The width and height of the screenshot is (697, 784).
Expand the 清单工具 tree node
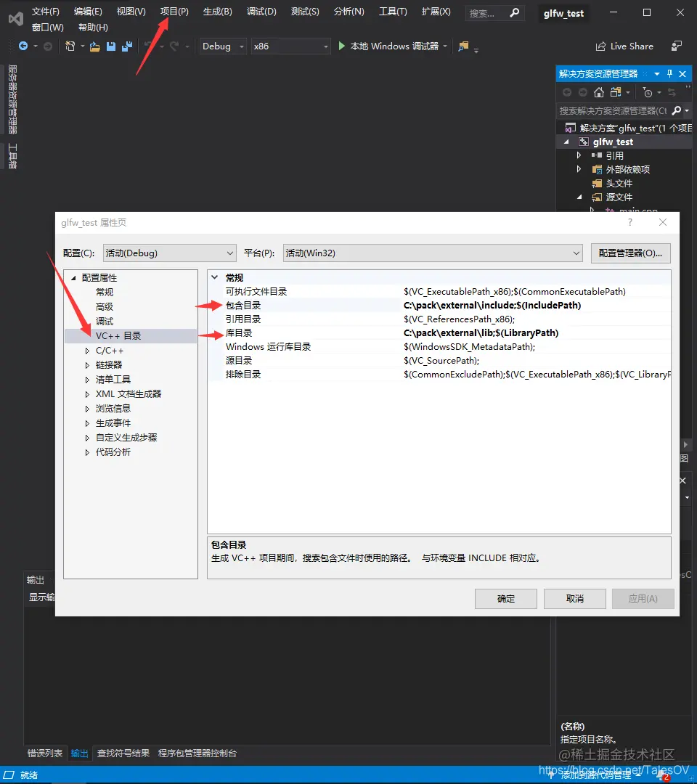coord(88,380)
